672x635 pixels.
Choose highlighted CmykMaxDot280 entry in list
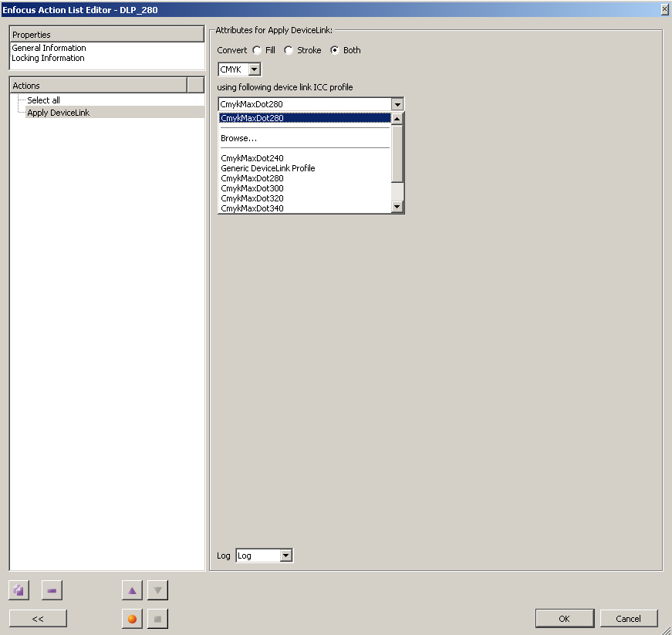305,118
